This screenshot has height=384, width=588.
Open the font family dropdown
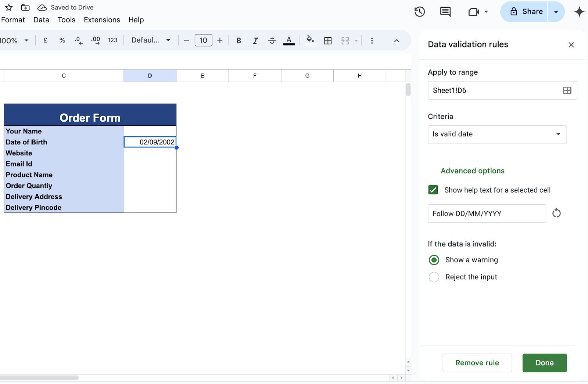tap(151, 40)
